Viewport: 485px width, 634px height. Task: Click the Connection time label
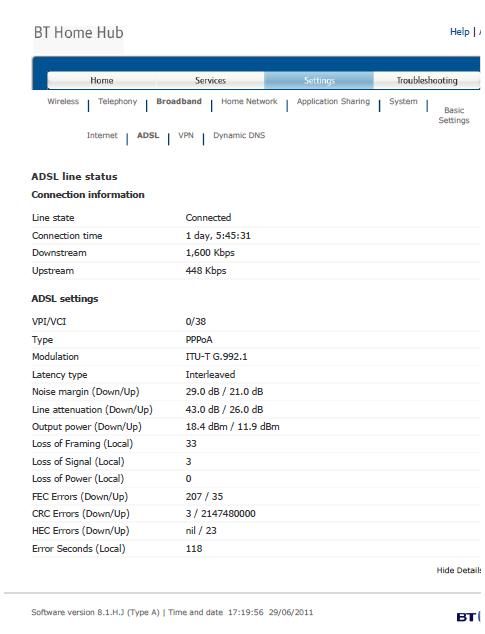(x=67, y=236)
